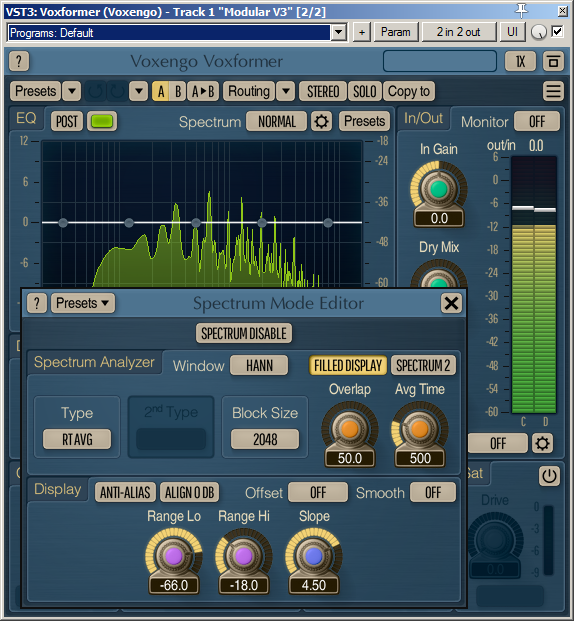Open the Block Size 2048 selector

pyautogui.click(x=265, y=439)
